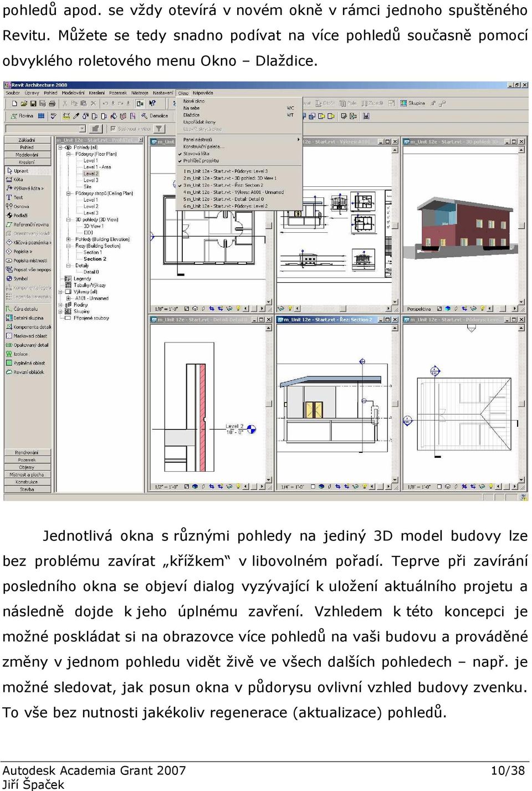Click the filter funnel icon in options bar
Image resolution: width=532 pixels, height=791 pixels.
[159, 129]
